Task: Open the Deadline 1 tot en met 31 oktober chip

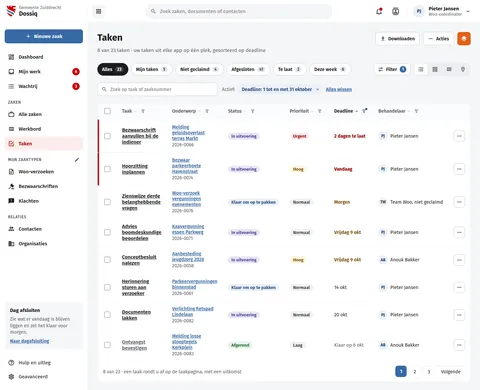Action: pyautogui.click(x=280, y=89)
